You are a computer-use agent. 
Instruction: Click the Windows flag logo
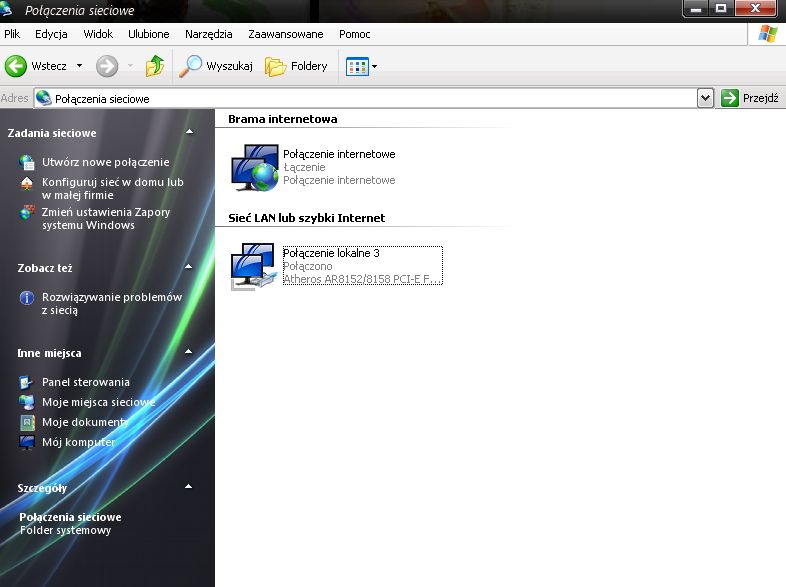pyautogui.click(x=767, y=34)
